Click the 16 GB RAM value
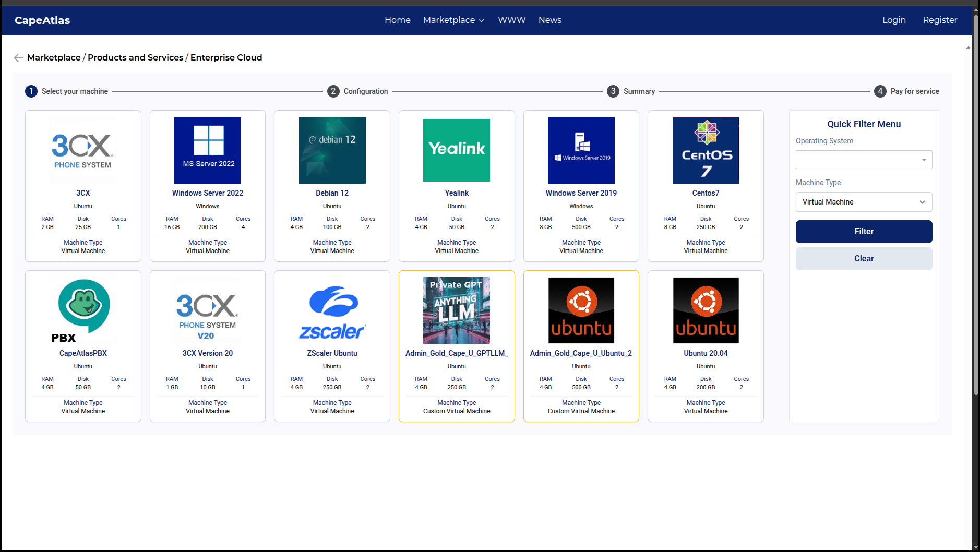 pyautogui.click(x=172, y=227)
